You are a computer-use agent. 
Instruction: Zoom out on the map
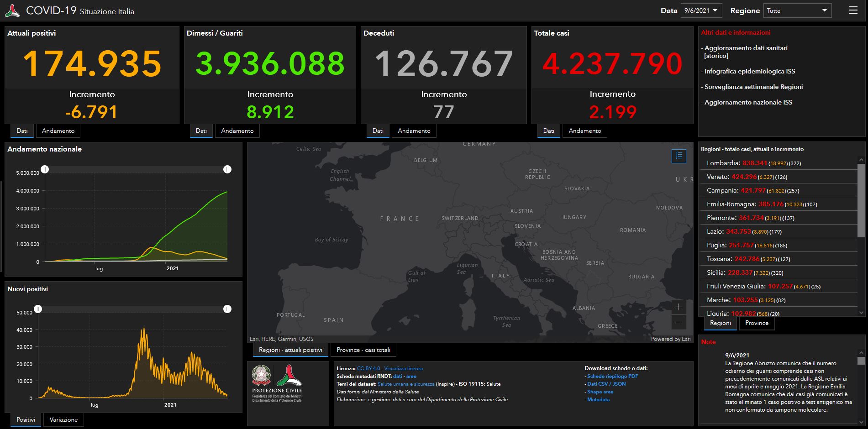pos(679,322)
